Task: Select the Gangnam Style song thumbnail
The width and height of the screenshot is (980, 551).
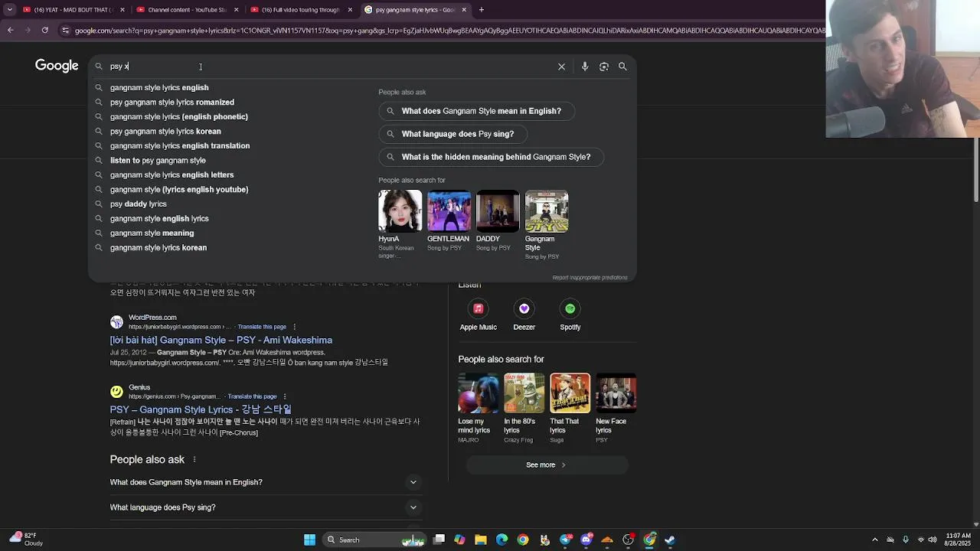Action: [547, 210]
